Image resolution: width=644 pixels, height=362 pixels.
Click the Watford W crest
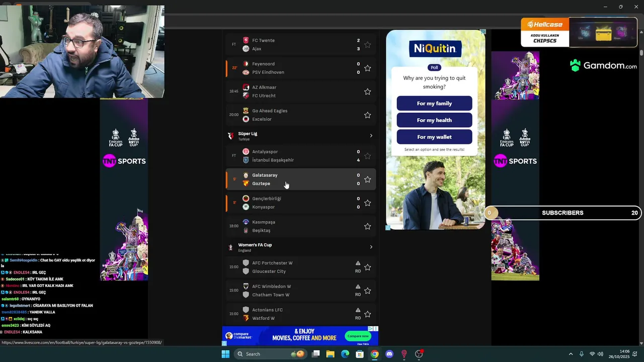coord(246,318)
